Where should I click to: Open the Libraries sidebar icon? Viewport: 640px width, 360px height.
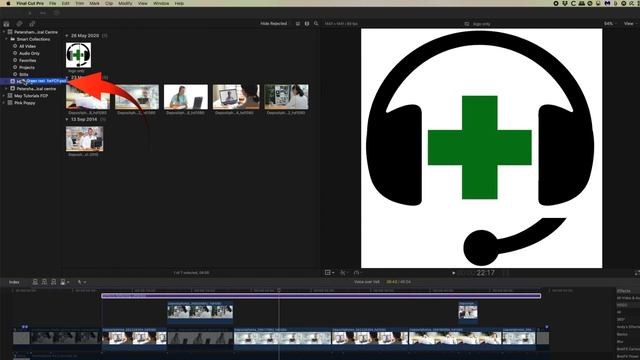point(6,24)
